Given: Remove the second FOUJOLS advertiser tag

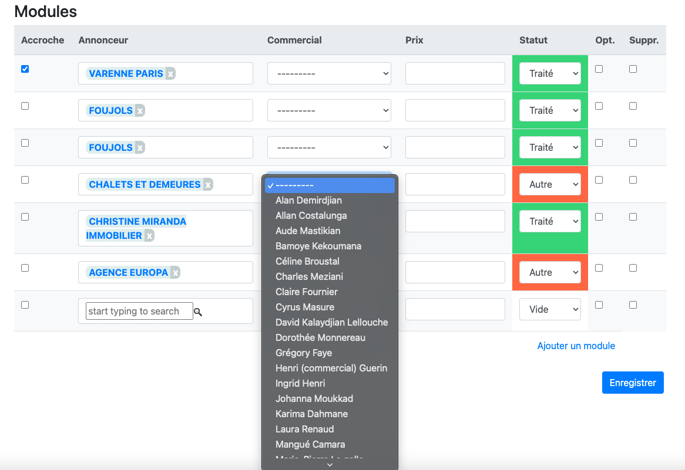Looking at the screenshot, I should [x=140, y=148].
